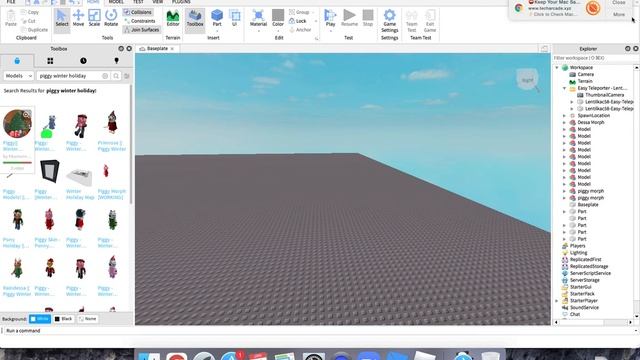Click the Copy button

(30, 12)
